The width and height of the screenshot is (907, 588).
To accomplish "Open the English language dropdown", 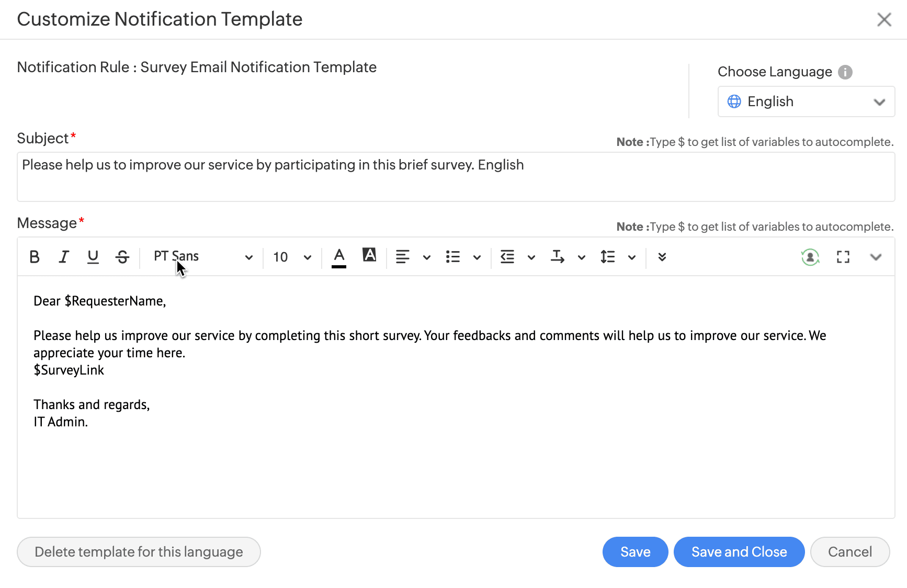I will click(806, 101).
